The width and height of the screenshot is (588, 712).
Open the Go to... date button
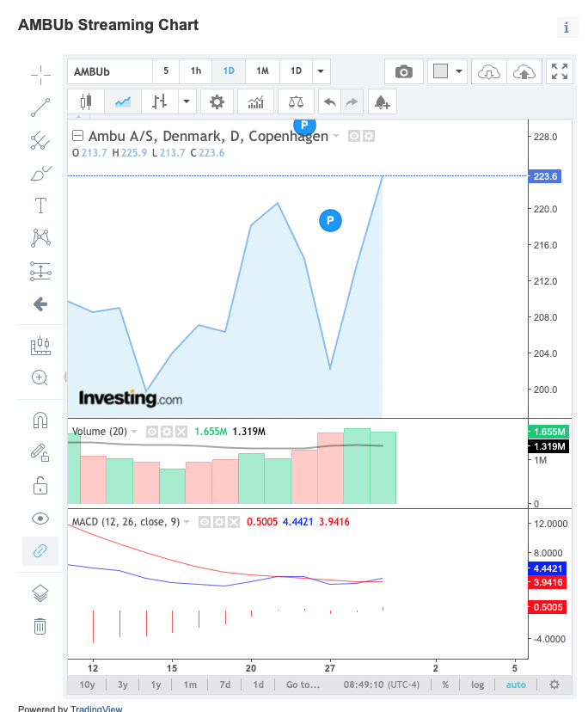pos(303,684)
